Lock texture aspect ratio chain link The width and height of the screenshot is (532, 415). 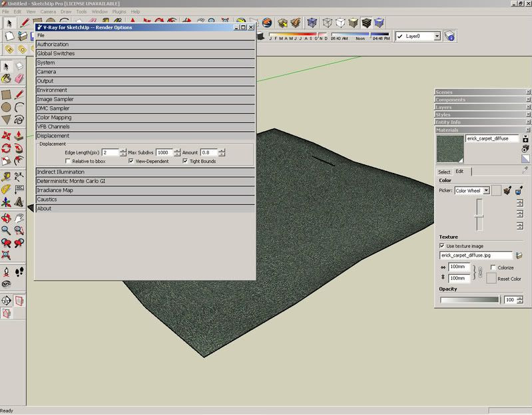click(480, 272)
